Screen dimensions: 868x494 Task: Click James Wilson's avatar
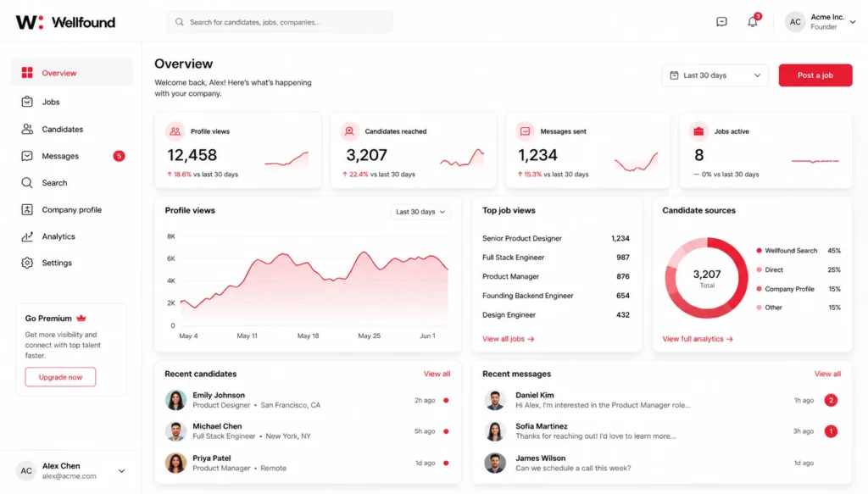[x=495, y=463]
